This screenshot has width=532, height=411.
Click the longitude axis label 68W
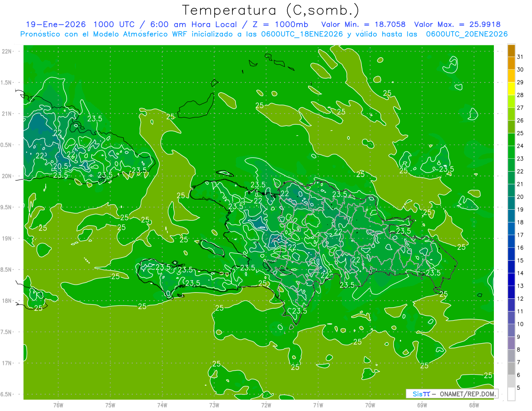(474, 405)
